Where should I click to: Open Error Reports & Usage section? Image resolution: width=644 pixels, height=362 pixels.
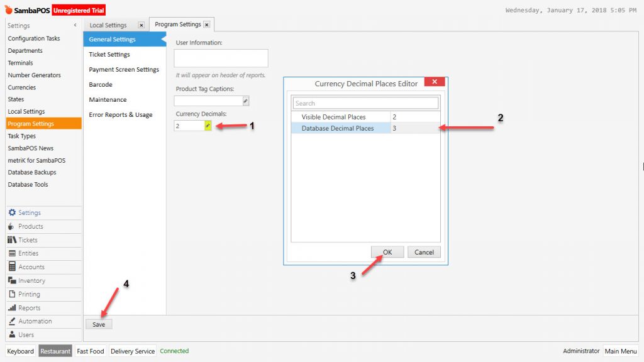(x=125, y=115)
